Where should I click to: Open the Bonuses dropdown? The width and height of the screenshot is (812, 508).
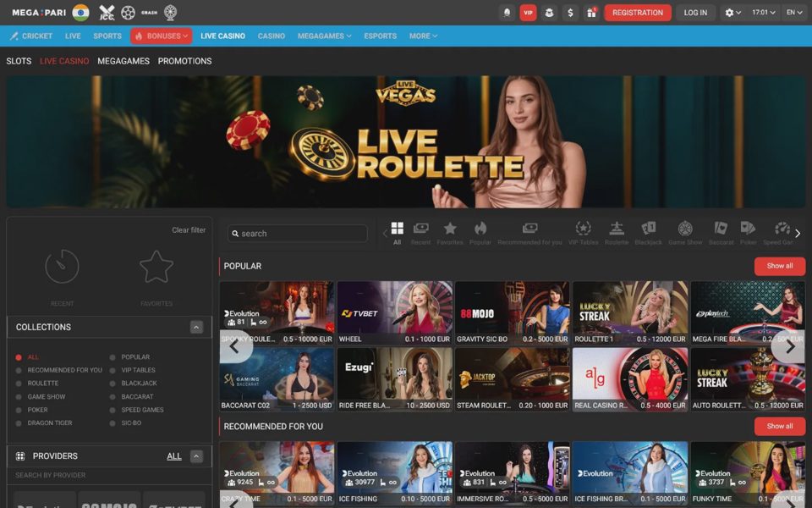[x=162, y=36]
